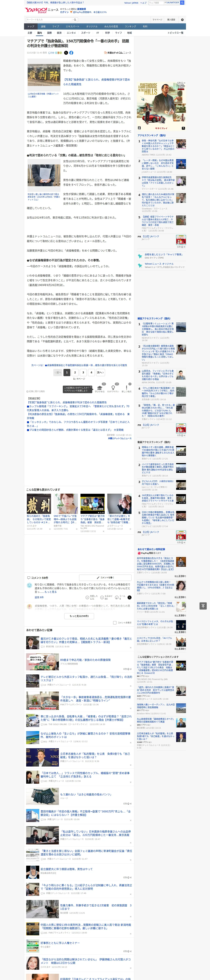Open the Yahoo! JAPAN link in header
This screenshot has width=210, height=980.
131,3
